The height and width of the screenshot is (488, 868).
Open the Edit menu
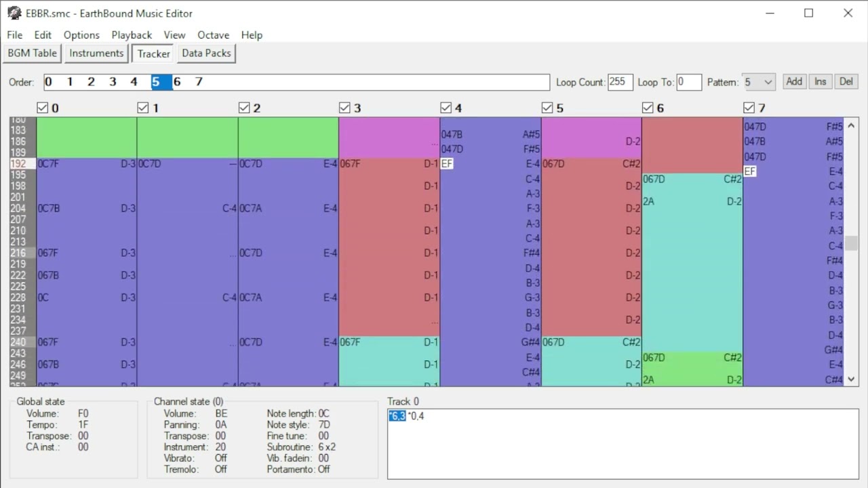[x=43, y=35]
